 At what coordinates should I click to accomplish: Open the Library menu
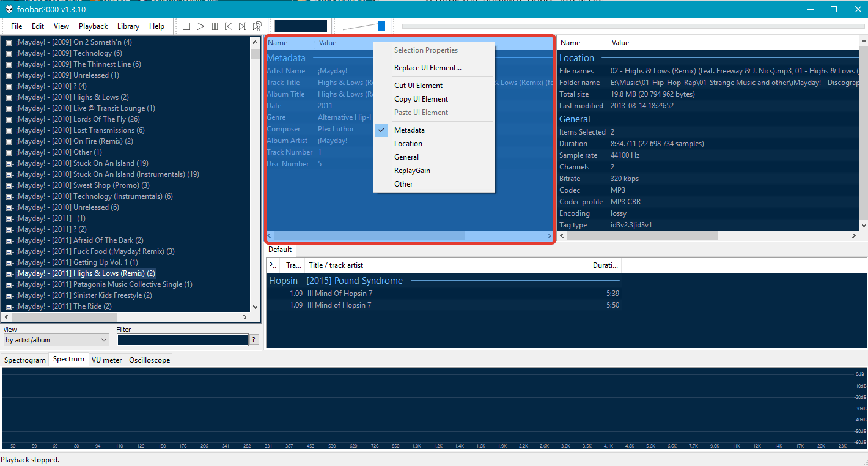click(x=128, y=26)
